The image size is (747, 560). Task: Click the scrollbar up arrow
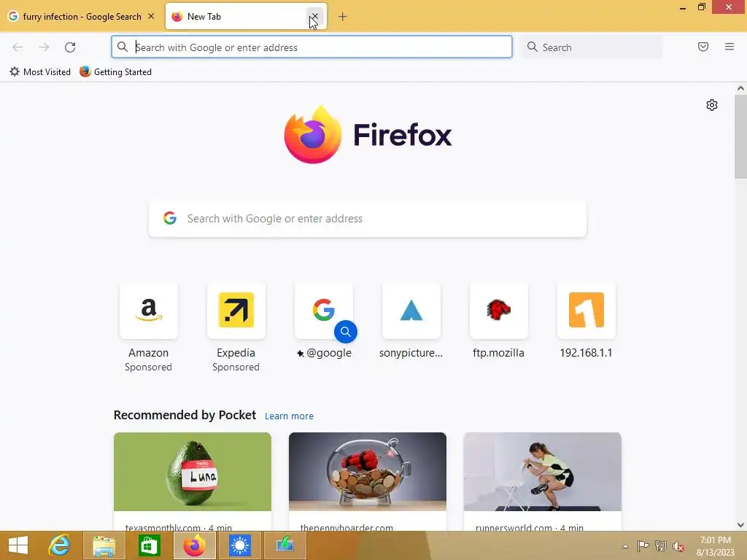[740, 88]
